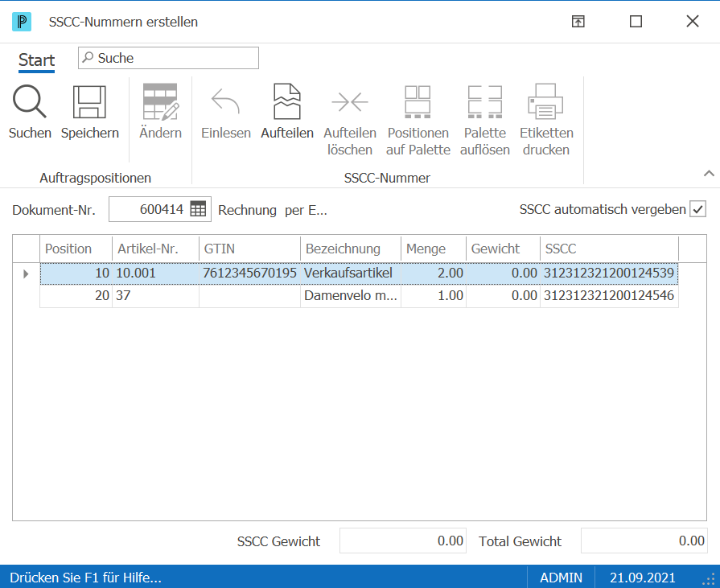
Task: Sort by the Gewicht column header
Action: [504, 249]
